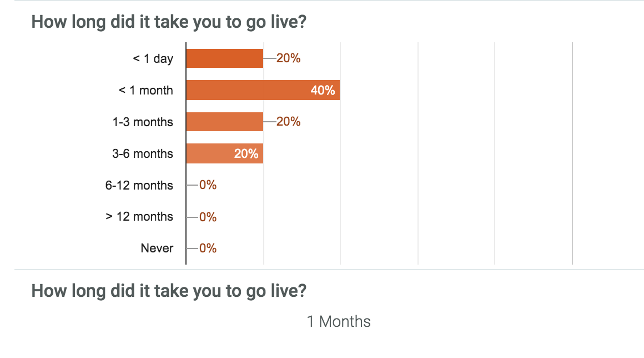Click the 0% value for 'Never'
The height and width of the screenshot is (358, 644).
pos(208,248)
